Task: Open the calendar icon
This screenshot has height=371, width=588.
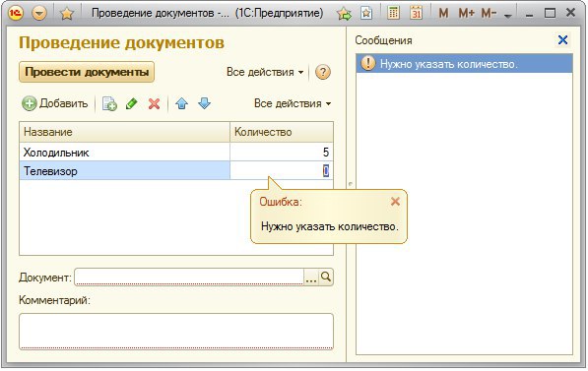Action: tap(416, 13)
